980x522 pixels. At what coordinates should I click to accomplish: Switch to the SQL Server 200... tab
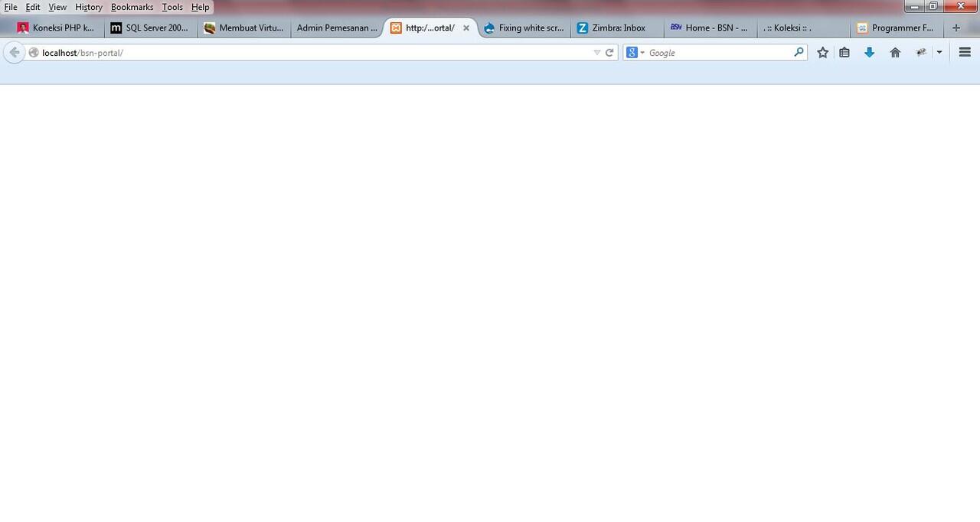[x=150, y=28]
